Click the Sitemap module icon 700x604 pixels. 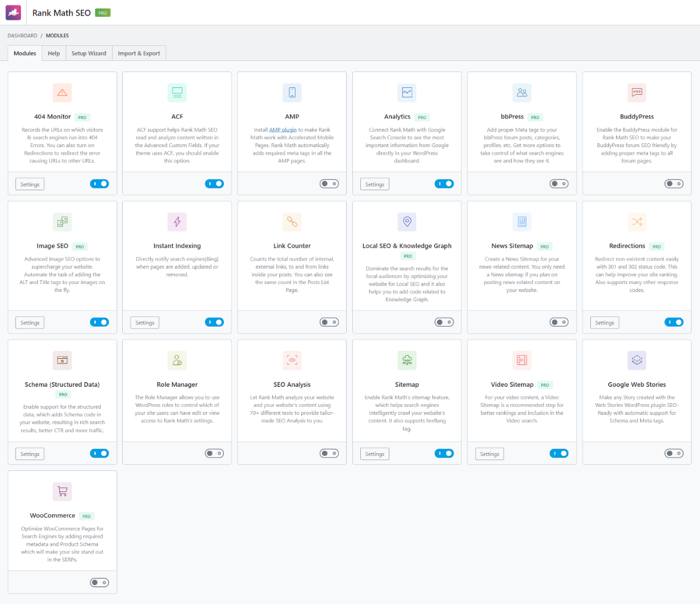coord(407,360)
